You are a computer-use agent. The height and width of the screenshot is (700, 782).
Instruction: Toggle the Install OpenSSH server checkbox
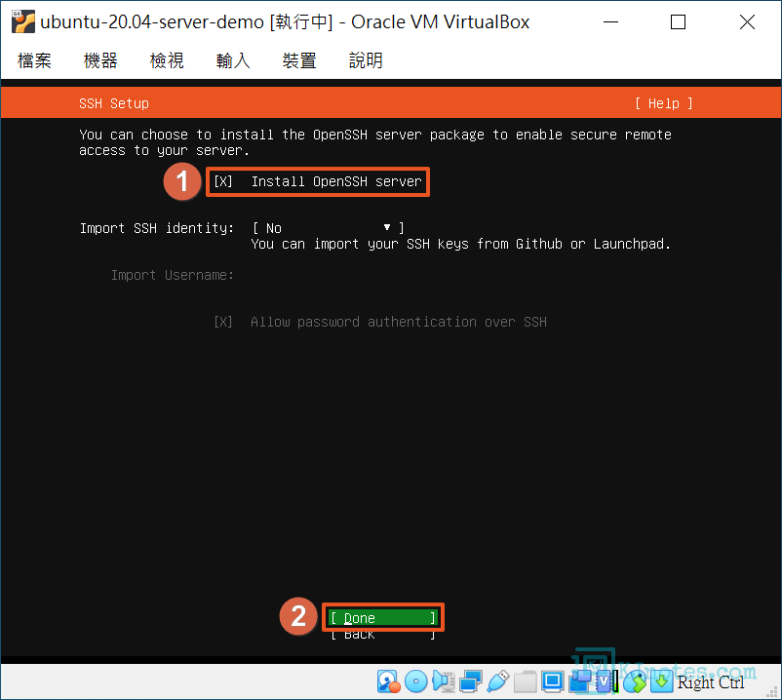(223, 181)
